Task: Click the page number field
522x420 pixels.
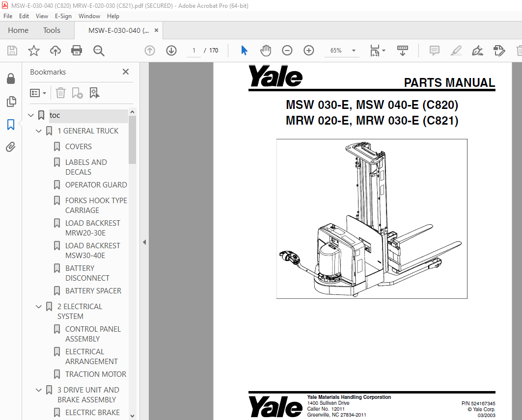Action: [x=194, y=51]
